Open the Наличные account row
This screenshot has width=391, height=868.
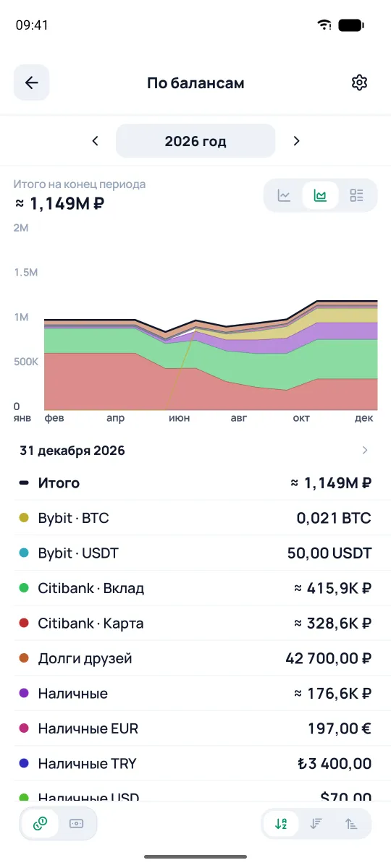click(195, 693)
